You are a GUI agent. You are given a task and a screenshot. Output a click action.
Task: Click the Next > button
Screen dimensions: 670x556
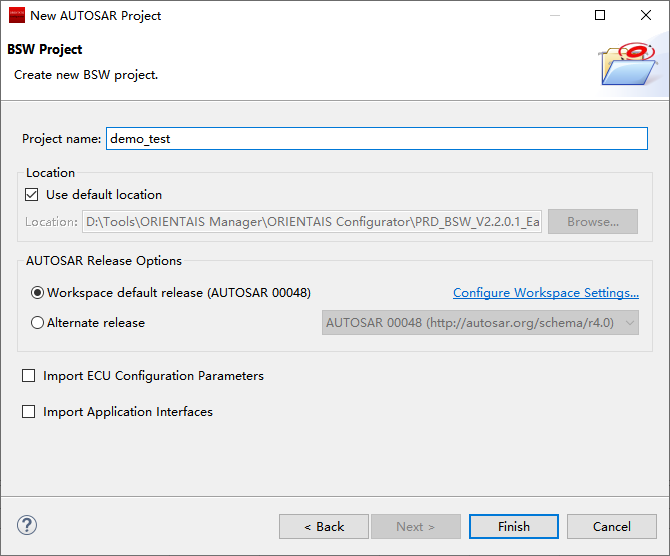(416, 527)
